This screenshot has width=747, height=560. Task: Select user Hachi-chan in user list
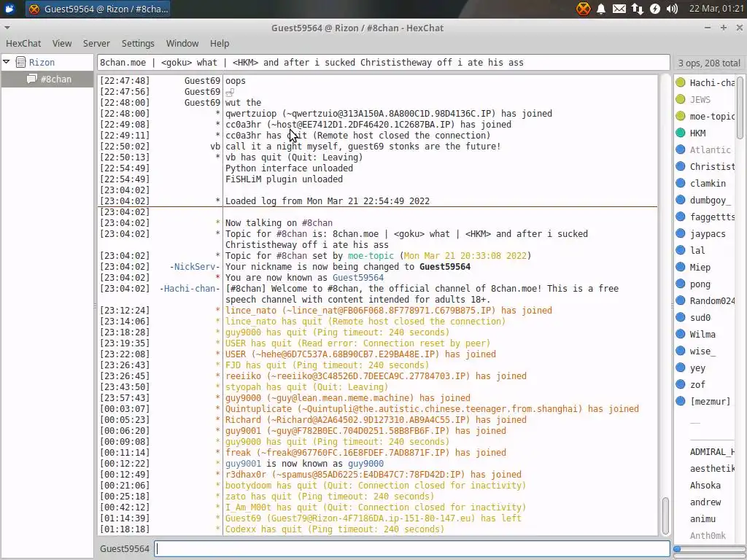712,83
